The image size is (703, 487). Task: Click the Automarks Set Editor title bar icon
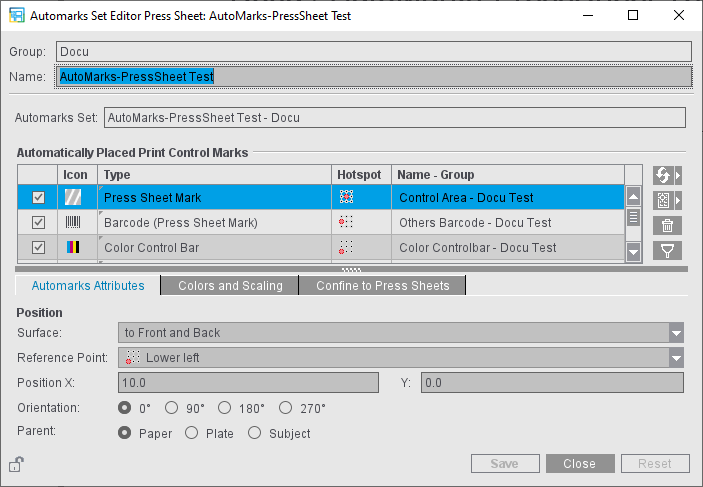click(17, 15)
